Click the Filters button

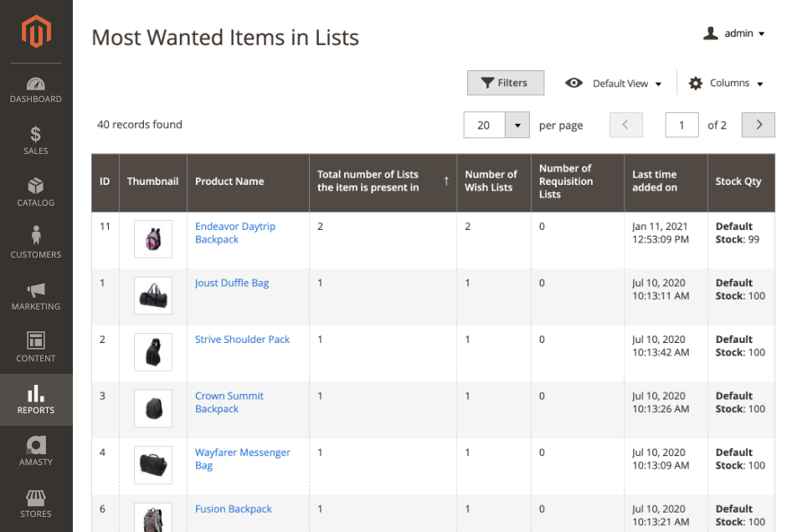coord(506,83)
